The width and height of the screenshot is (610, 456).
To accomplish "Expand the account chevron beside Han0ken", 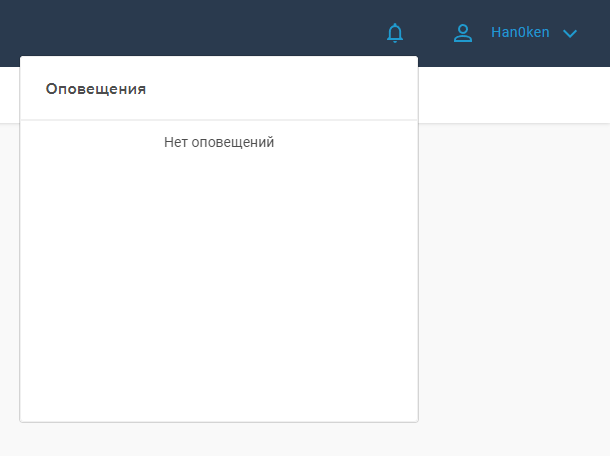I will (570, 33).
